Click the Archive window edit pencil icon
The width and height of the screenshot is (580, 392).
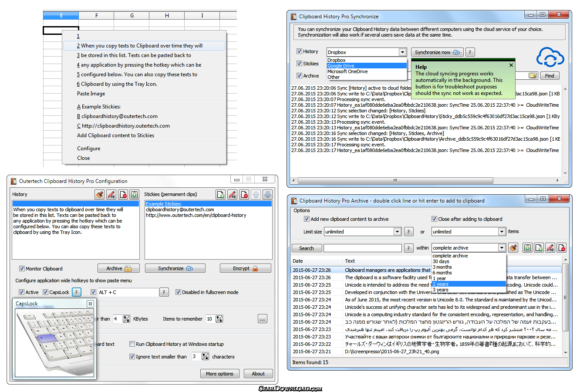550,248
